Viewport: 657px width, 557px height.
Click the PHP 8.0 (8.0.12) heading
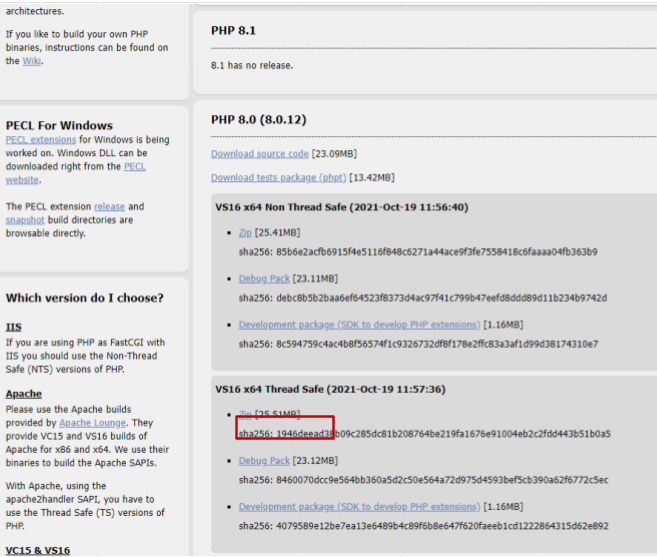[258, 120]
